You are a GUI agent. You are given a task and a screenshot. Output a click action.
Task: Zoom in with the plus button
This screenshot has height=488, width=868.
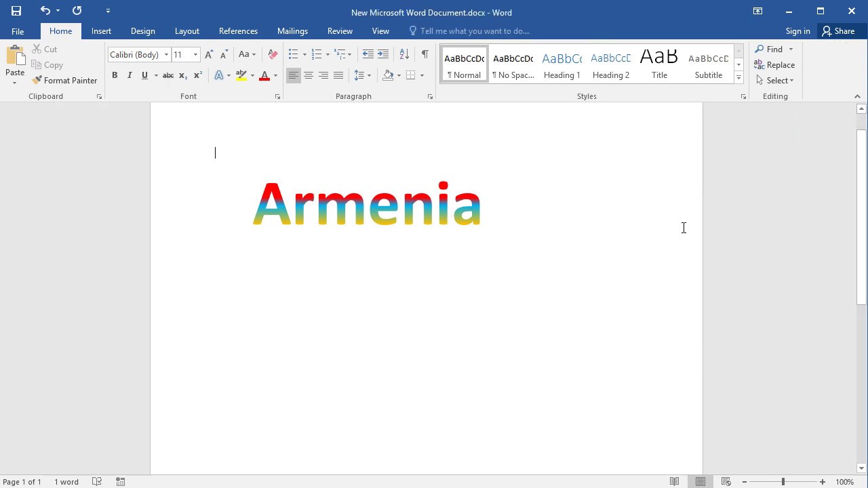pyautogui.click(x=823, y=482)
